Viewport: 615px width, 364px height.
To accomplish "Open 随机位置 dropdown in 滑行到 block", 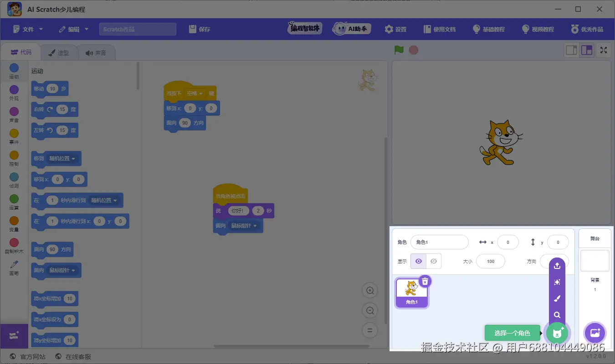I will point(104,200).
